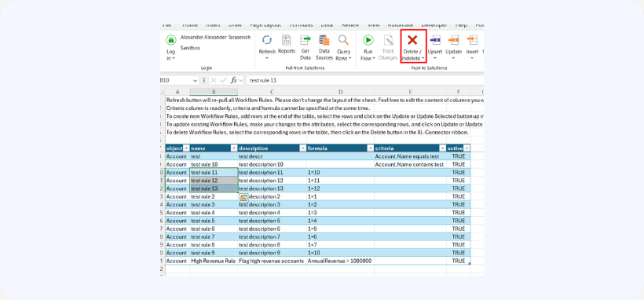Select column F header
The width and height of the screenshot is (644, 300).
[459, 92]
